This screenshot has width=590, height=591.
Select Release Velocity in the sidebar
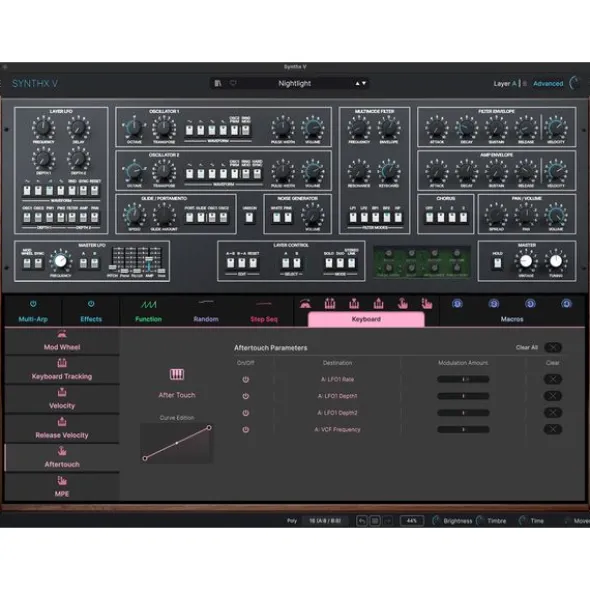[x=62, y=429]
